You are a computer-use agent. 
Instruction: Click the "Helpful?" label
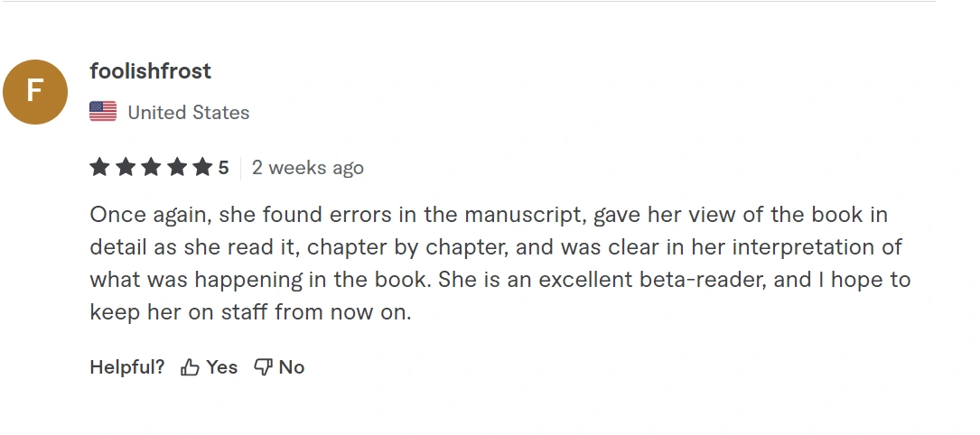pos(127,367)
